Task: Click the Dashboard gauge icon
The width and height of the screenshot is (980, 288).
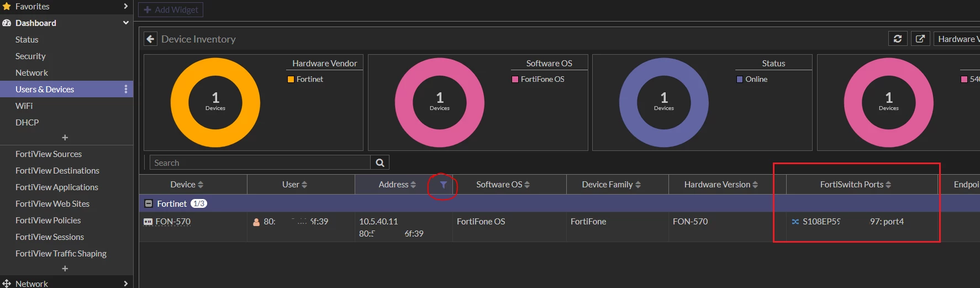Action: (7, 23)
